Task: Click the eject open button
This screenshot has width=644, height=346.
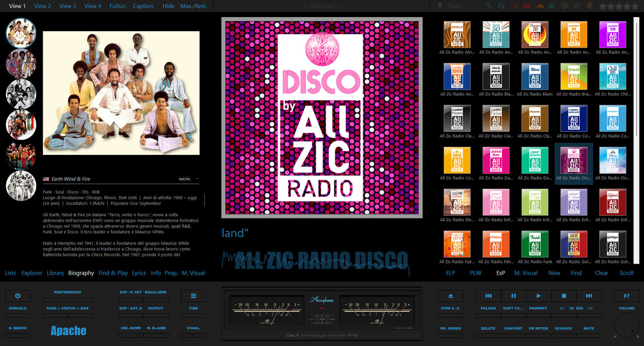Action: pyautogui.click(x=450, y=296)
